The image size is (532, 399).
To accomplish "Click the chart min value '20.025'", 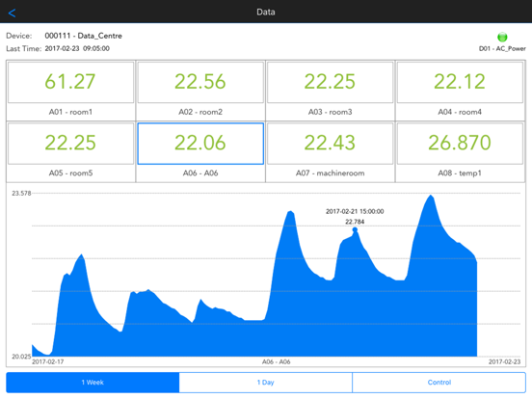I will point(21,357).
